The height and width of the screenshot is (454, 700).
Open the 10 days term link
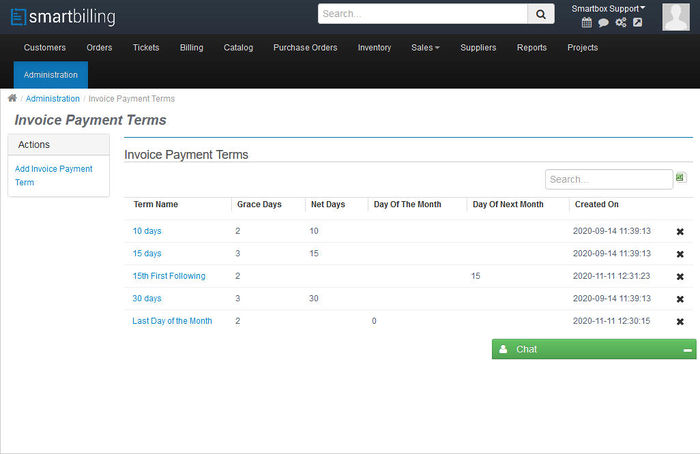147,231
